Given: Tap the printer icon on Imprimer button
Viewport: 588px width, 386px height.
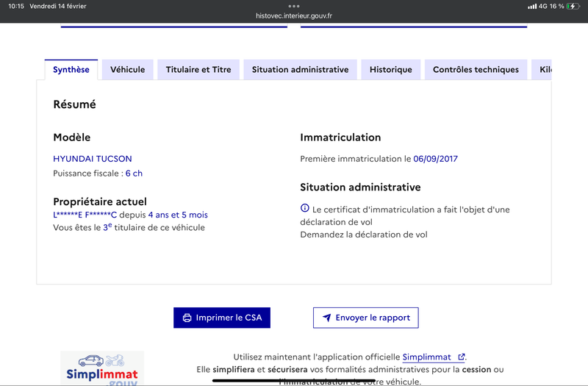Looking at the screenshot, I should click(x=187, y=318).
